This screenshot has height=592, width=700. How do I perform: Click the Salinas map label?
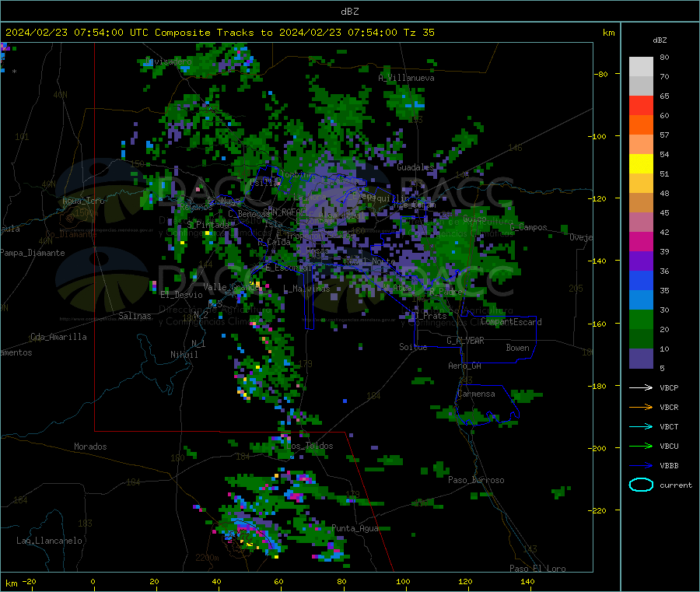135,316
